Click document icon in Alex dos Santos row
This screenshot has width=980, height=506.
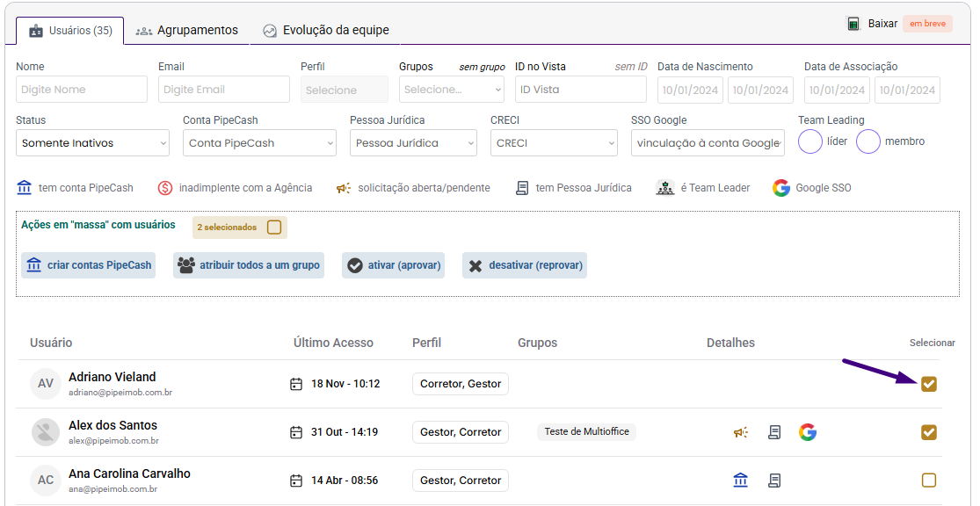point(774,432)
